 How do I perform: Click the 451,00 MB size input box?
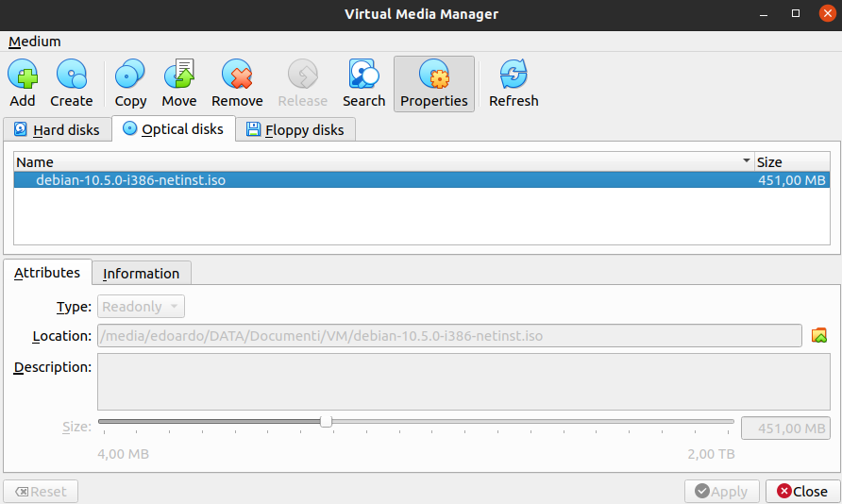click(785, 428)
